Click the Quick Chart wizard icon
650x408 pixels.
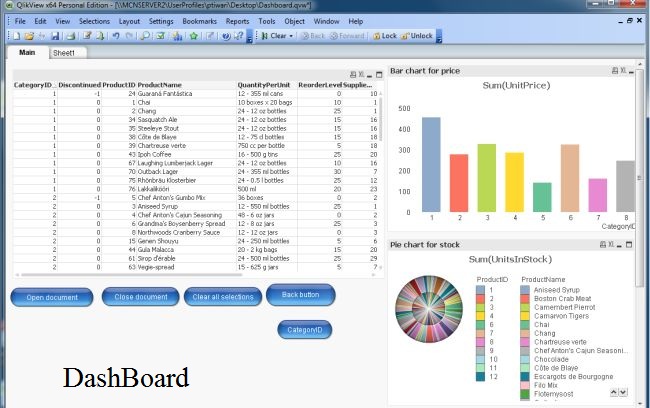177,36
